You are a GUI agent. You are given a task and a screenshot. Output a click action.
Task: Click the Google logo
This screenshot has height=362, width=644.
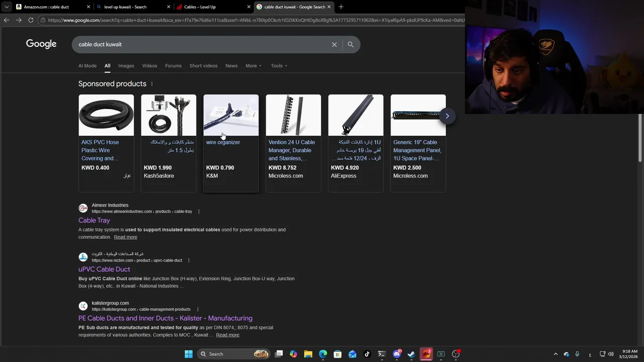click(41, 44)
